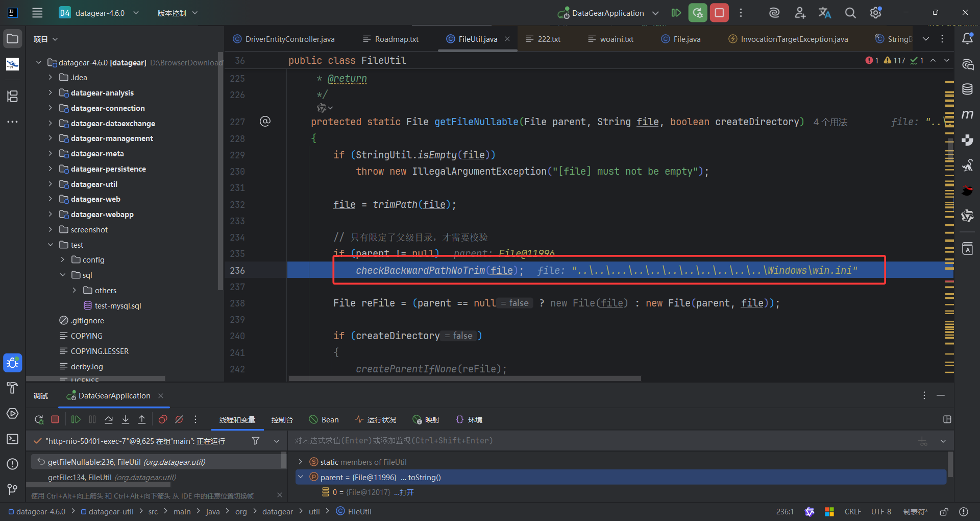980x521 pixels.
Task: Open the Project tool window
Action: click(x=13, y=39)
